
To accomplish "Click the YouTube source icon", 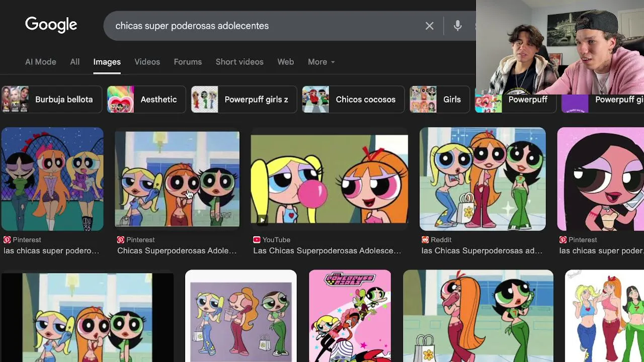I will [x=257, y=240].
